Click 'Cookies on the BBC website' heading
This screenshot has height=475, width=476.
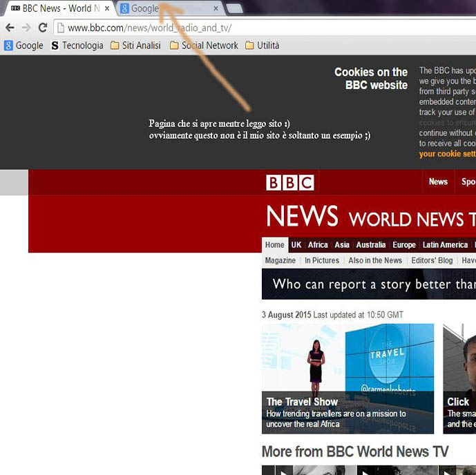tap(371, 79)
